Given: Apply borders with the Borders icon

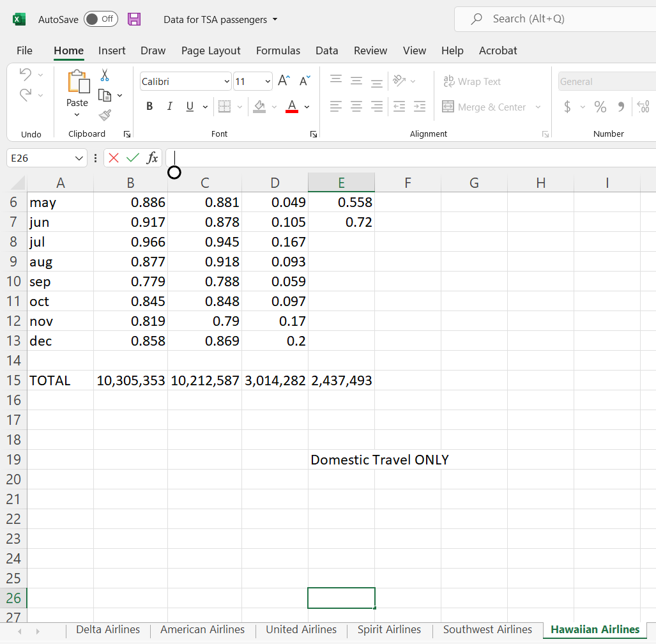Looking at the screenshot, I should coord(225,107).
